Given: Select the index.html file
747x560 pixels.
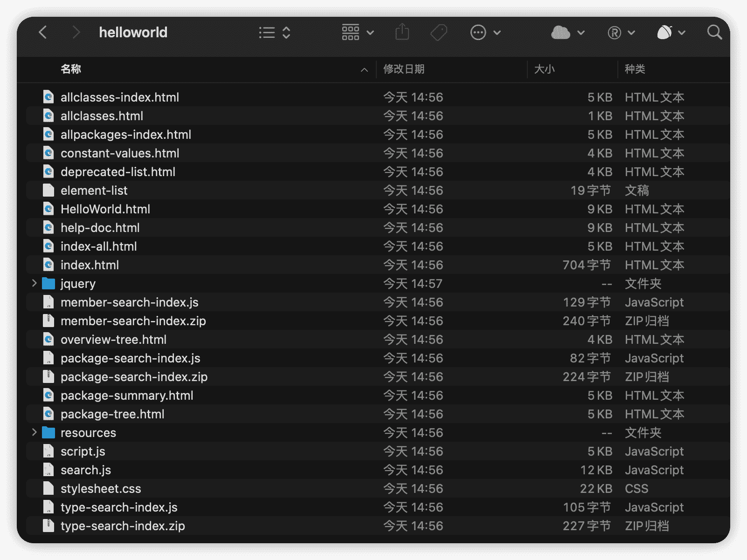Looking at the screenshot, I should point(90,265).
